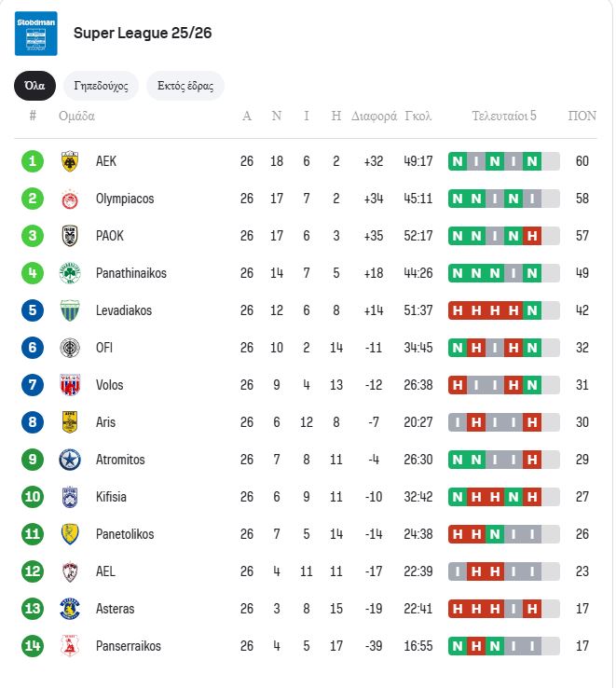
Task: Click the Aris yellow crest
Action: coord(69,422)
